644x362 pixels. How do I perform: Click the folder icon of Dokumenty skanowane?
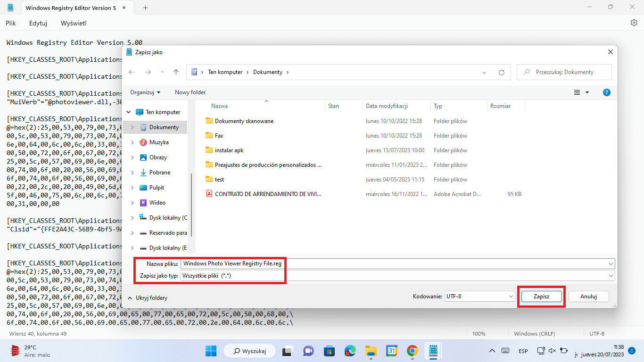209,121
